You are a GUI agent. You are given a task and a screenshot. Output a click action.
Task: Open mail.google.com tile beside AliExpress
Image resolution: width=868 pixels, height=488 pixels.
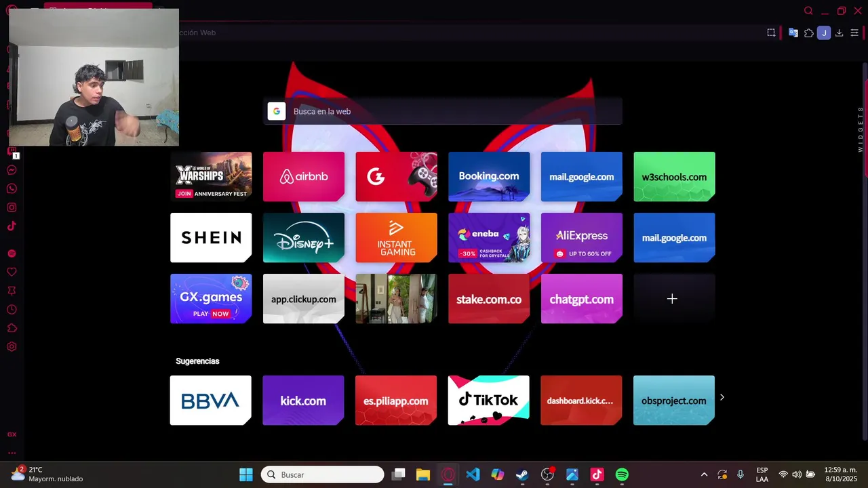click(x=674, y=237)
